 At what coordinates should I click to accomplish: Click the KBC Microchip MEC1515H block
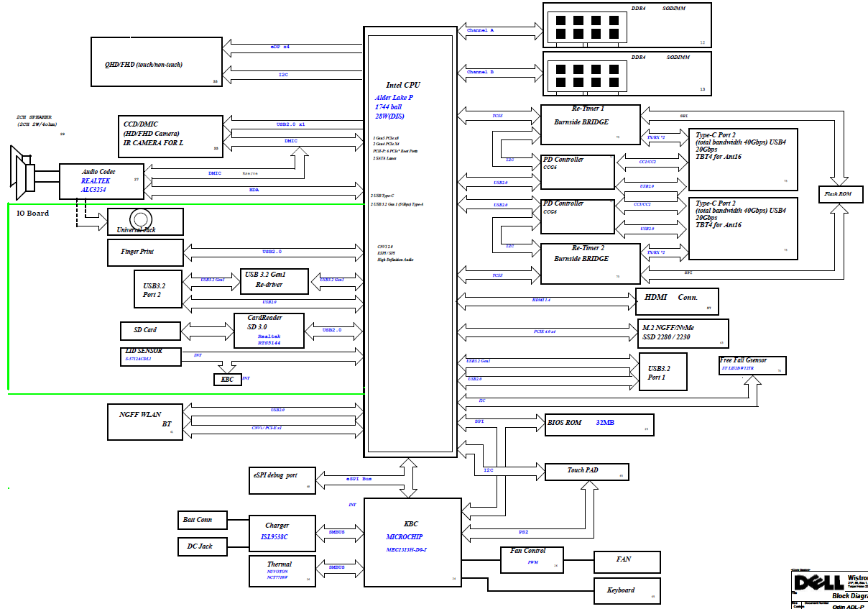tap(412, 542)
